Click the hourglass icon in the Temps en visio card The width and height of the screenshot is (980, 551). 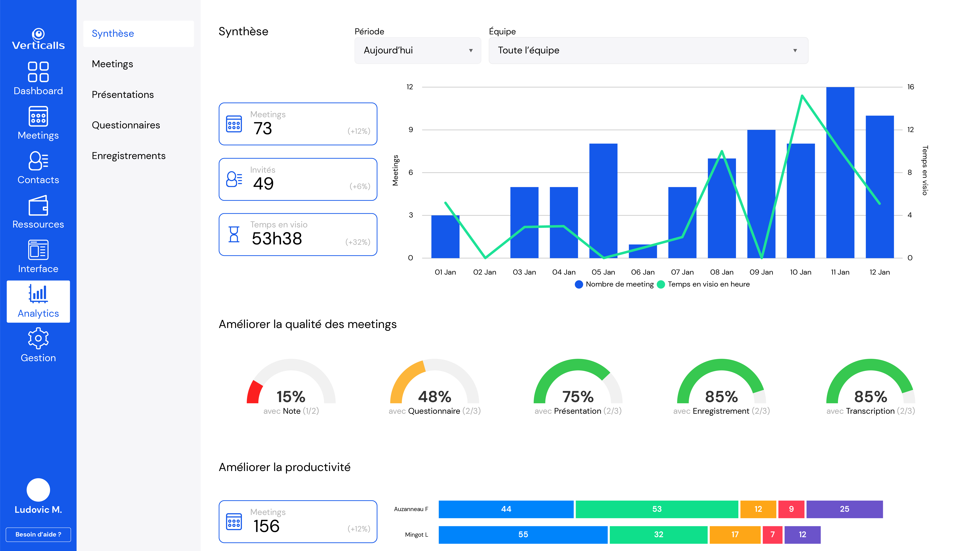click(x=234, y=234)
